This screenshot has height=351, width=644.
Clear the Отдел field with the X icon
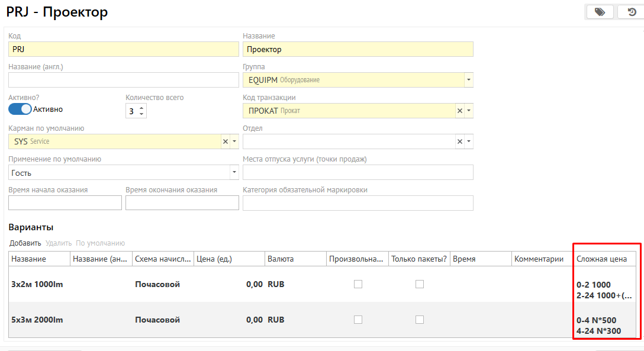tap(460, 141)
